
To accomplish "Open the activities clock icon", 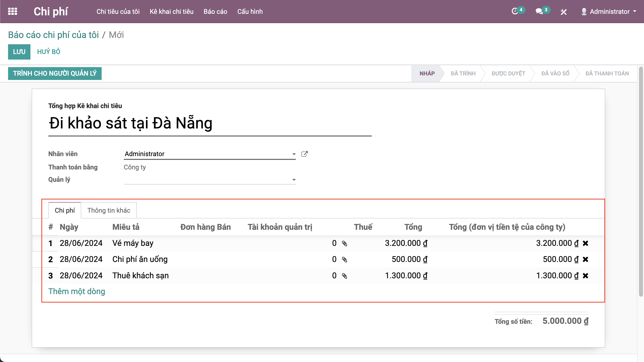I will pyautogui.click(x=515, y=11).
